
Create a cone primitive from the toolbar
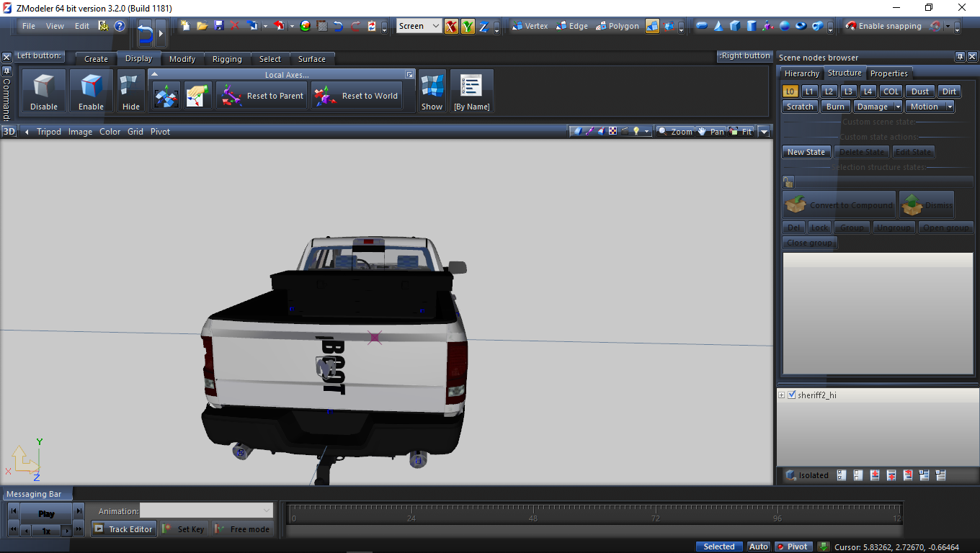[x=718, y=26]
